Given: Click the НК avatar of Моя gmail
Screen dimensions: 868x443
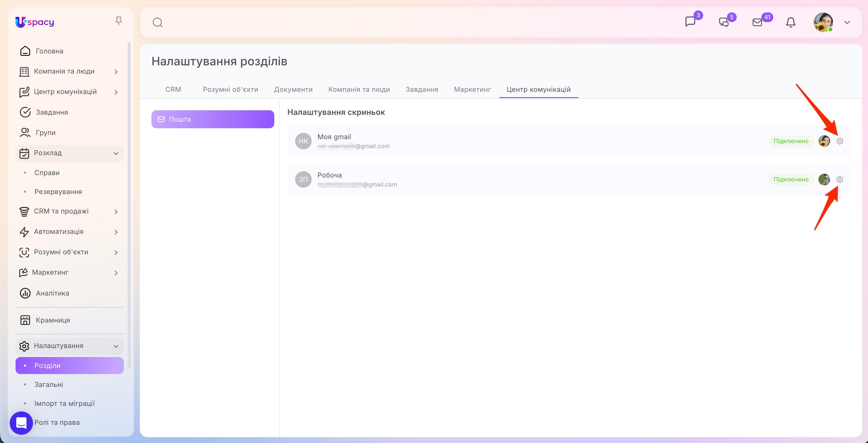Looking at the screenshot, I should tap(303, 141).
